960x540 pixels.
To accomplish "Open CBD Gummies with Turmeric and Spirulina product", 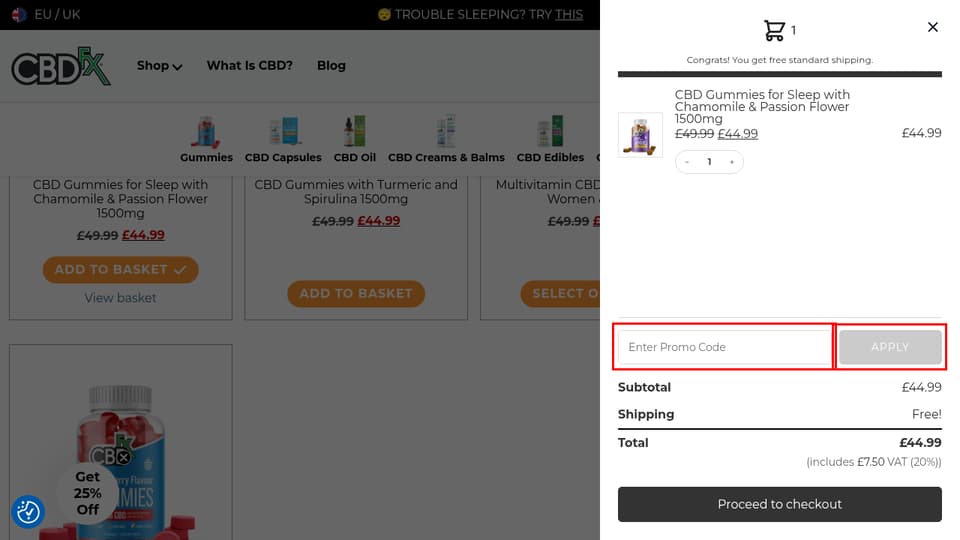I will pyautogui.click(x=356, y=192).
